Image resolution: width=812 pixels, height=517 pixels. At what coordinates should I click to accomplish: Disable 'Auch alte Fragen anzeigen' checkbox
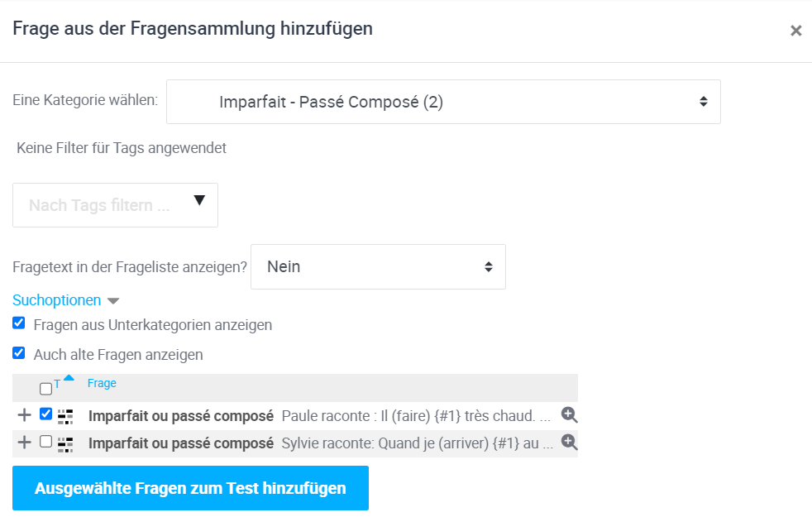click(x=19, y=353)
